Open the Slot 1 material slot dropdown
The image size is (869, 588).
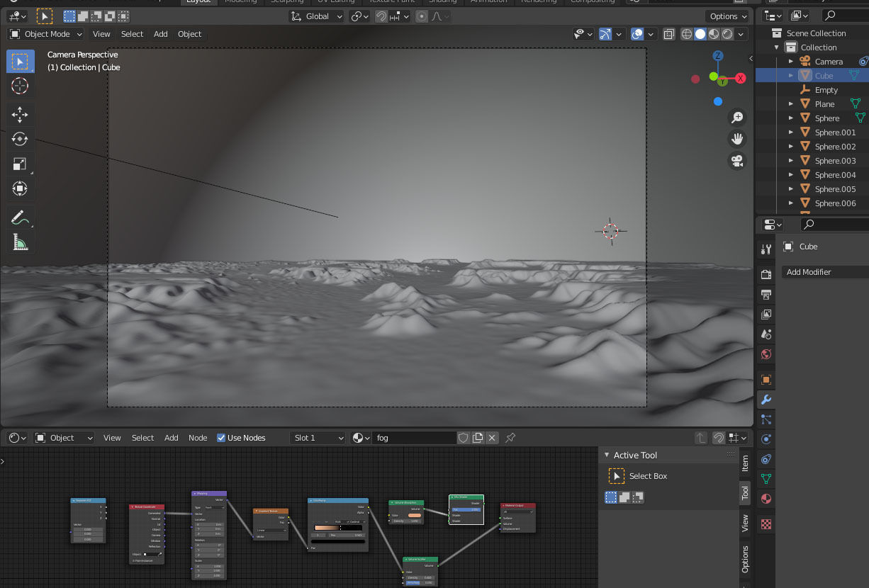[x=318, y=438]
